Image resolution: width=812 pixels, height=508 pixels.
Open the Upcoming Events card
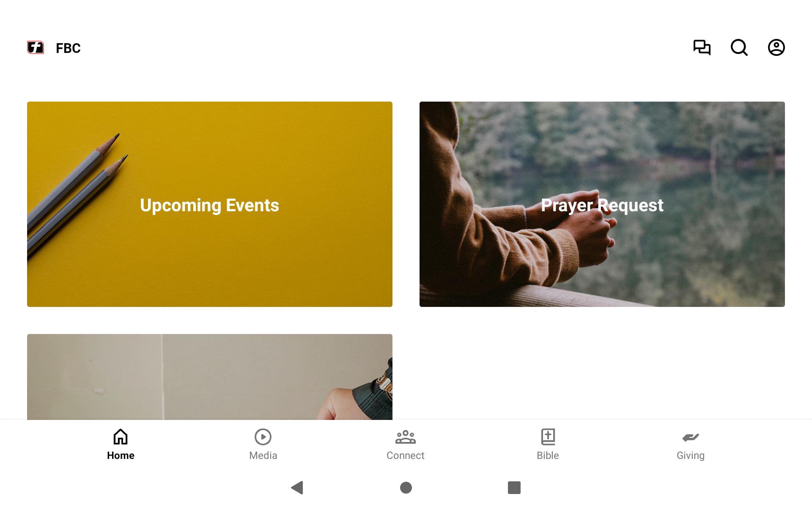pos(210,204)
